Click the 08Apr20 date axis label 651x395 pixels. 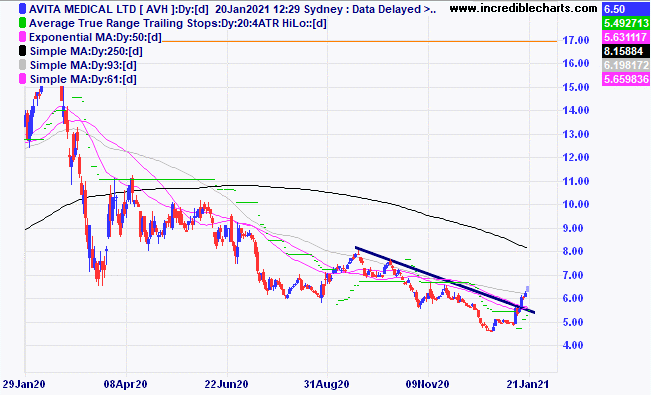click(x=125, y=384)
